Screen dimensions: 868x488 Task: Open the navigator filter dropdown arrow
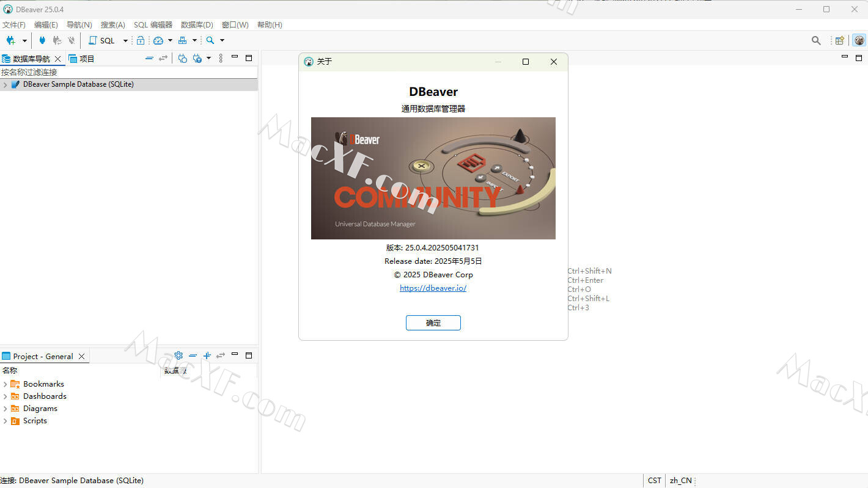(x=208, y=58)
